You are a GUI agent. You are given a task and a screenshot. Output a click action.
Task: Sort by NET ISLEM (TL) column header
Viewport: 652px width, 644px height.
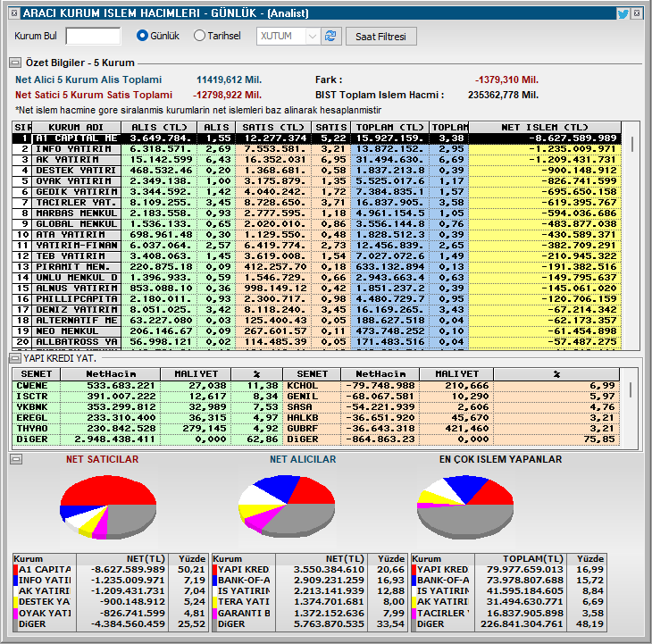tap(545, 127)
